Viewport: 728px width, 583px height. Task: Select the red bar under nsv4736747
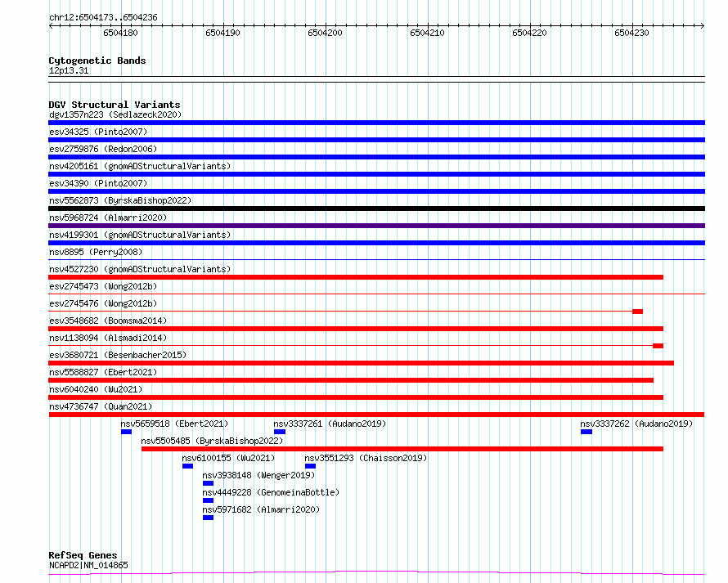(x=376, y=415)
